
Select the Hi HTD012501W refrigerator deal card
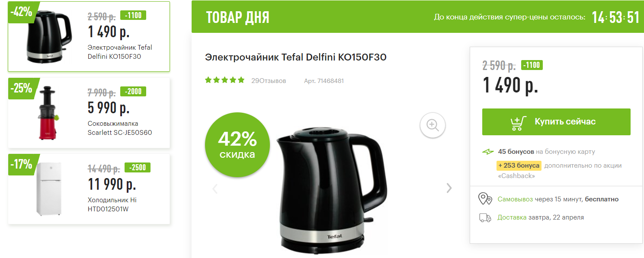click(x=89, y=189)
